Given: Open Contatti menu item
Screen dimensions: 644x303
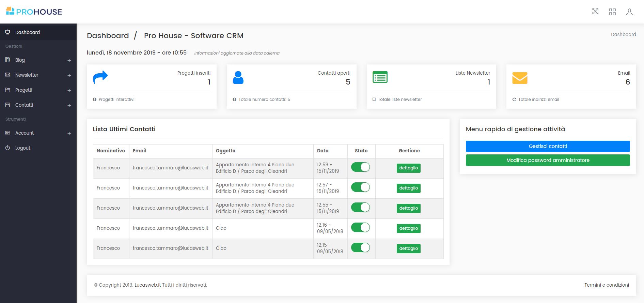Looking at the screenshot, I should pyautogui.click(x=38, y=105).
